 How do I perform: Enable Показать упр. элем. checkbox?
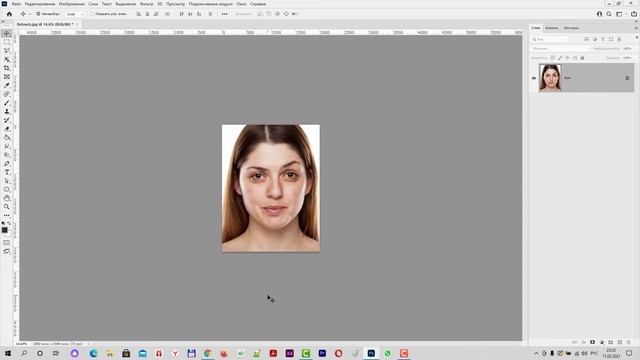click(x=92, y=14)
